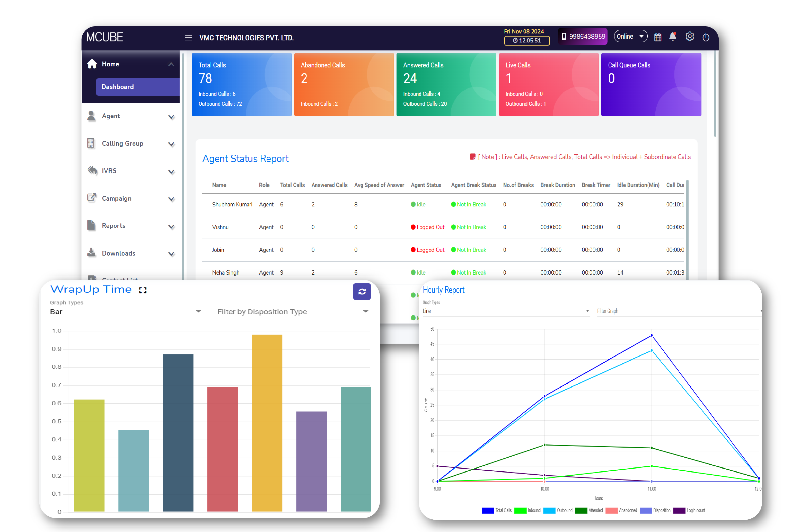Expand the IVRS menu chevron

171,172
